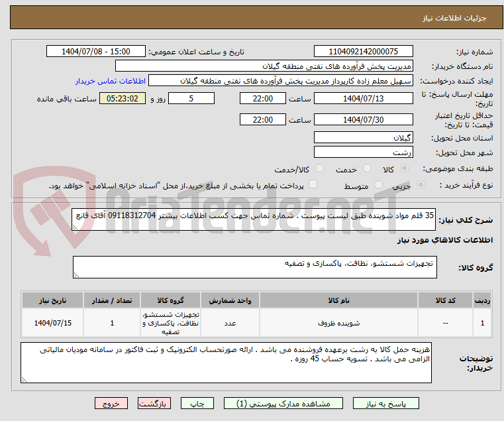Click the خروج exit button
Image resolution: width=504 pixels, height=421 pixels.
click(x=111, y=403)
